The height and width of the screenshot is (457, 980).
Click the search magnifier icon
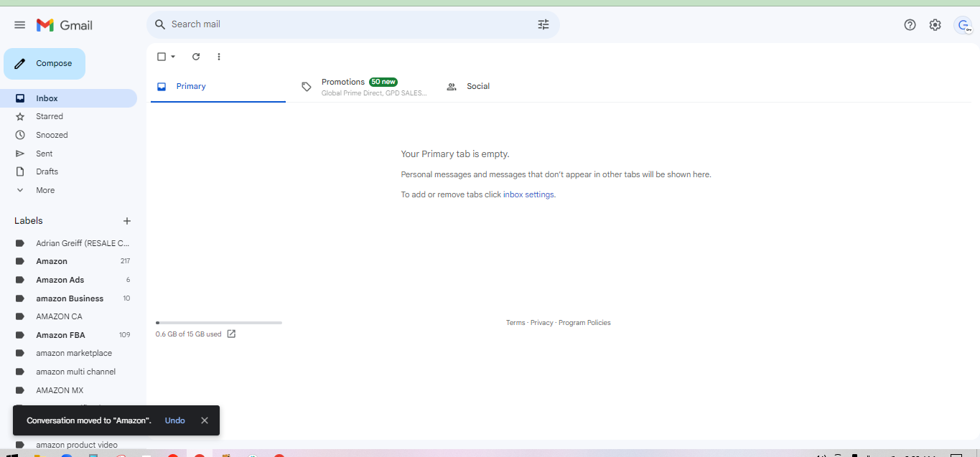pyautogui.click(x=160, y=24)
